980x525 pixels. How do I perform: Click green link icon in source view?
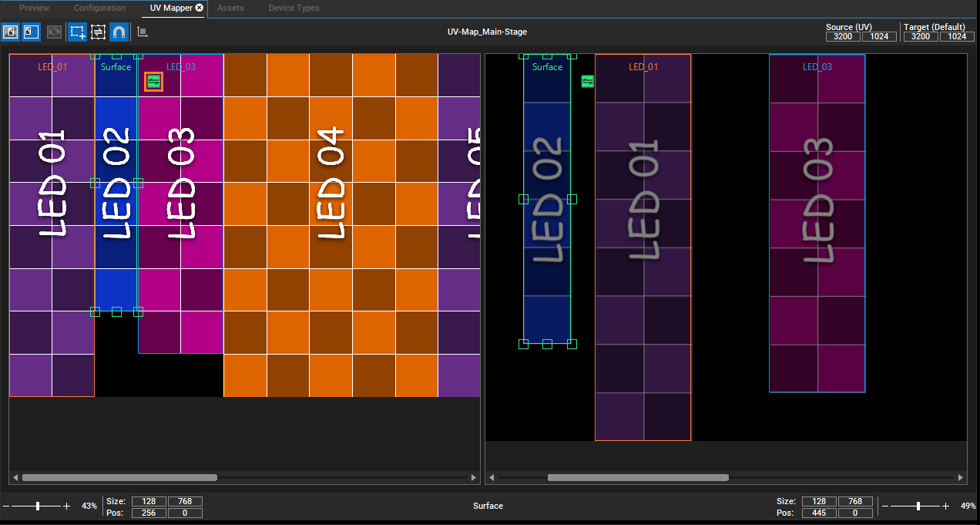coord(153,81)
